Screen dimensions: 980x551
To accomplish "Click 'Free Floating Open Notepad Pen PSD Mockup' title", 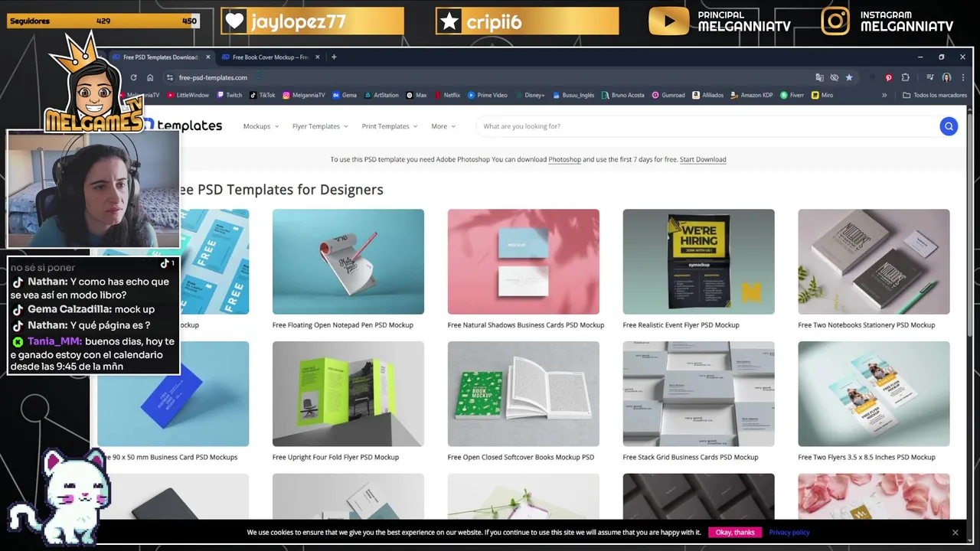I will coord(343,325).
